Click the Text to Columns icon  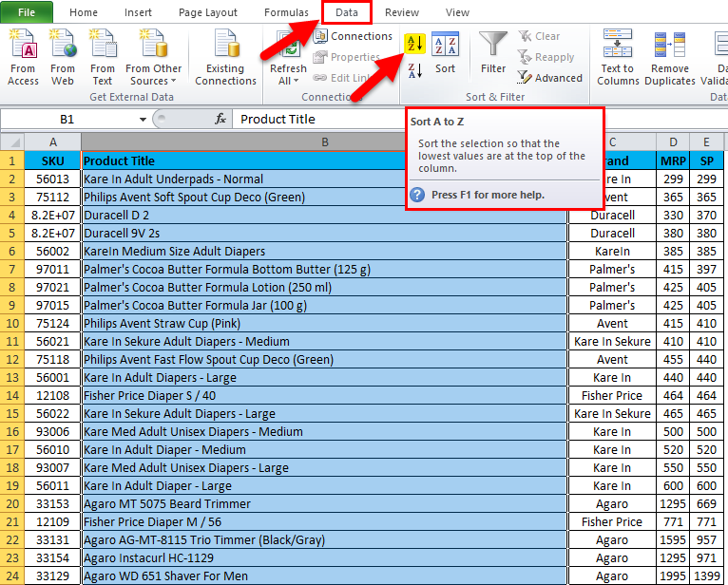618,44
